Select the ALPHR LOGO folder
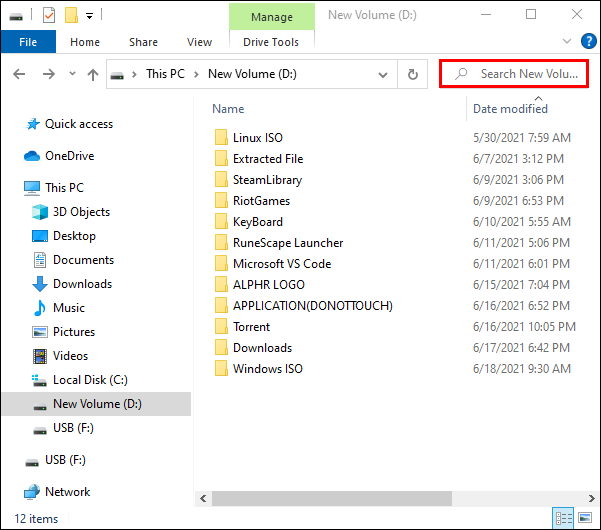 [269, 285]
